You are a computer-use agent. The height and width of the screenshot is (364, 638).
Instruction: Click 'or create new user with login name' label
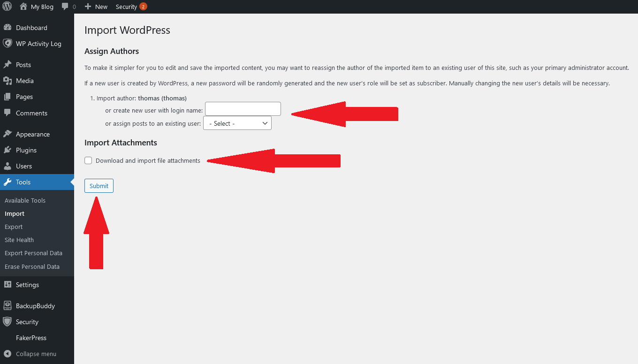coord(154,110)
